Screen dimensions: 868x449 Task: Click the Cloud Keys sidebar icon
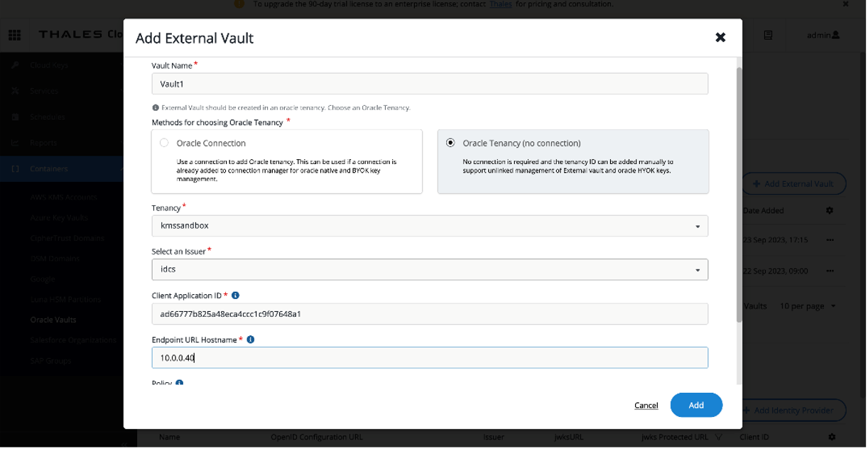14,65
